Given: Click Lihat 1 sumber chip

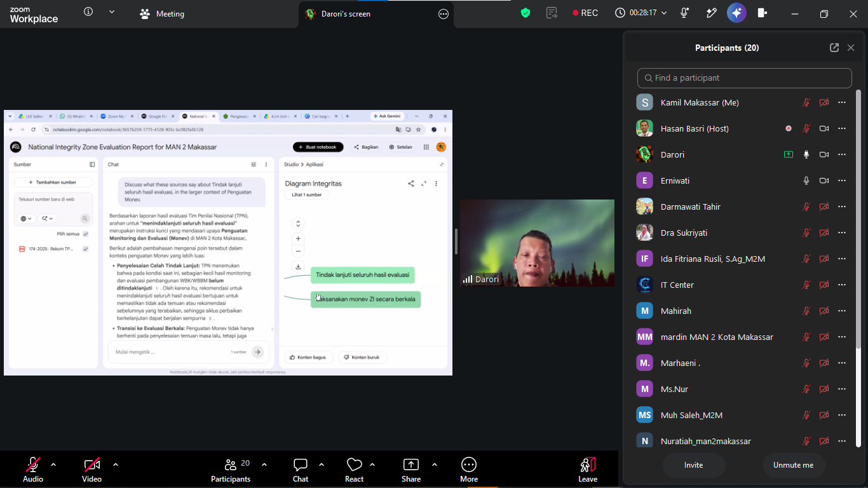Looking at the screenshot, I should [x=306, y=195].
